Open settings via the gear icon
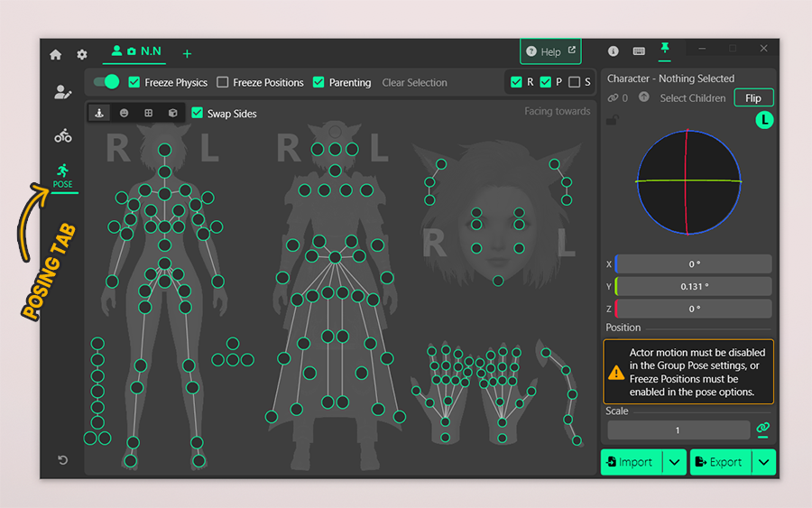Image resolution: width=812 pixels, height=508 pixels. tap(82, 54)
